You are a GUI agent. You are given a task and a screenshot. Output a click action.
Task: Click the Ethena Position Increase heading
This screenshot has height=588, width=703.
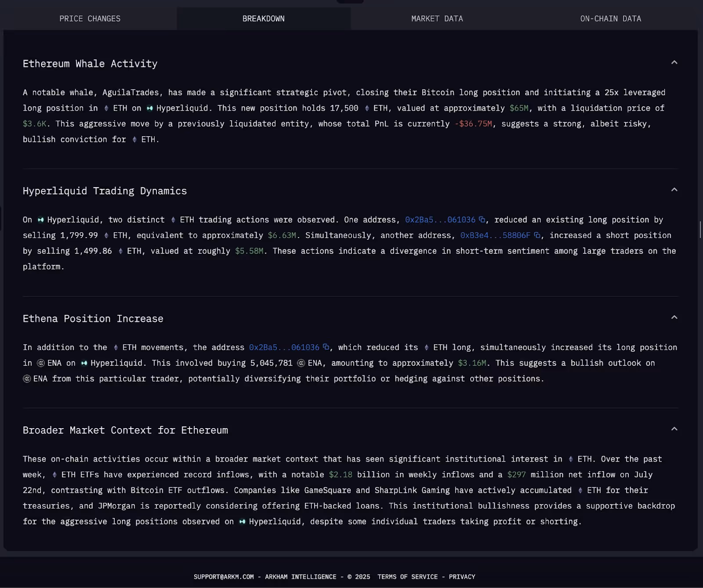93,318
